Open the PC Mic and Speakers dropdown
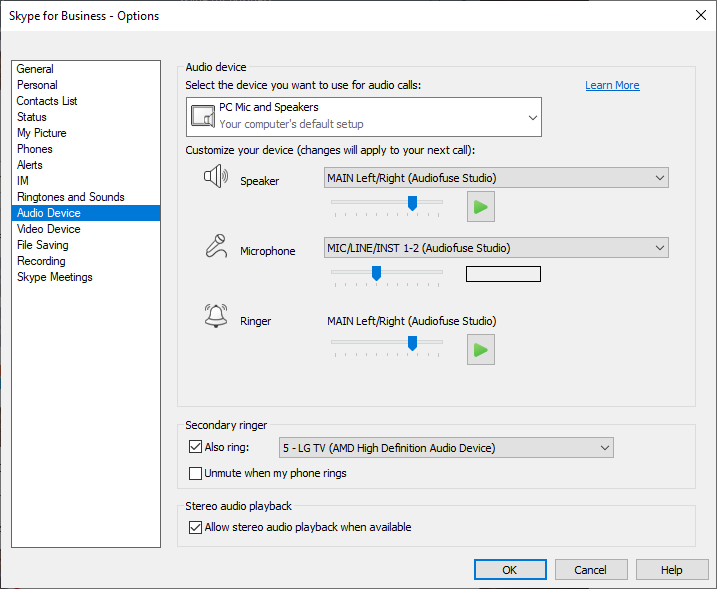The width and height of the screenshot is (717, 589). coord(364,117)
